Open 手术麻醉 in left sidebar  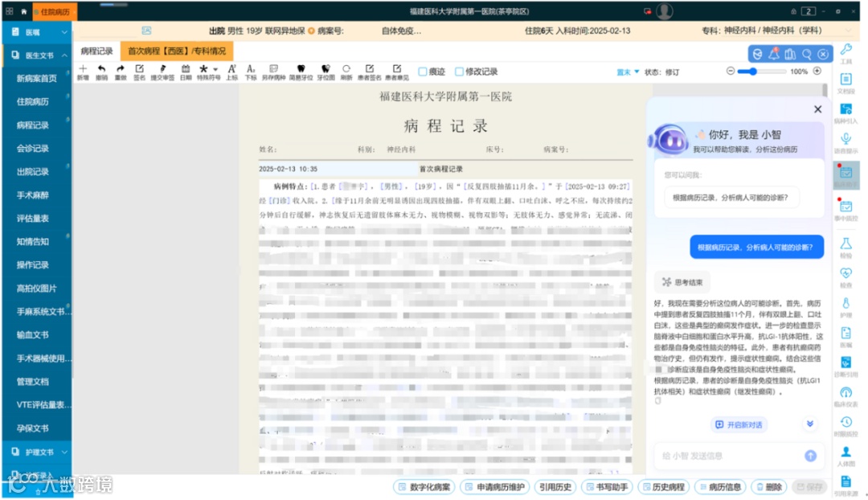pos(33,195)
